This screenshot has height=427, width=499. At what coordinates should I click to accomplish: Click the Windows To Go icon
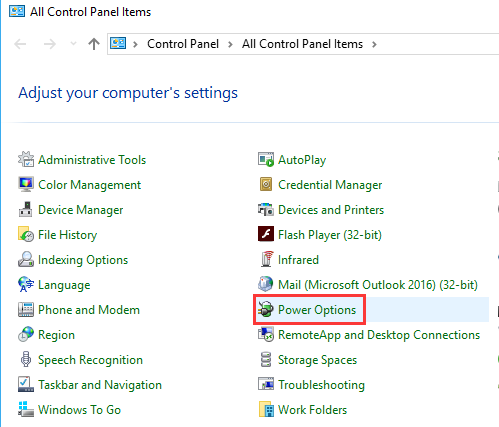point(26,409)
